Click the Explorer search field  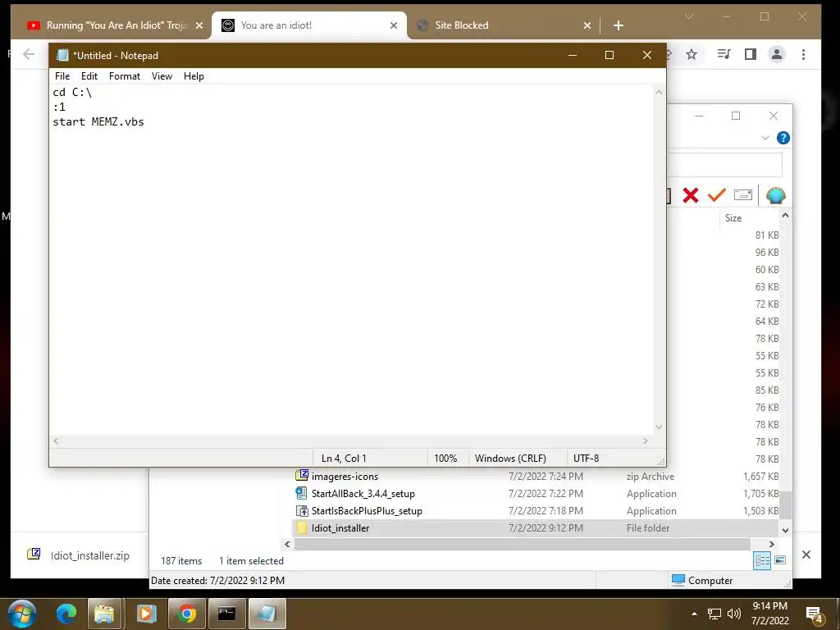pyautogui.click(x=724, y=165)
